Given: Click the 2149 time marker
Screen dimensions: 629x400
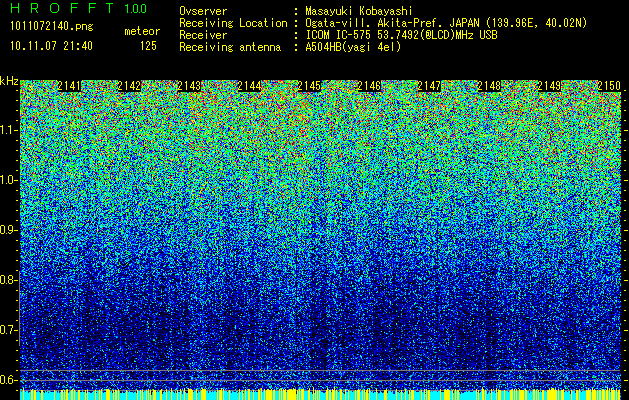Looking at the screenshot, I should point(549,86).
